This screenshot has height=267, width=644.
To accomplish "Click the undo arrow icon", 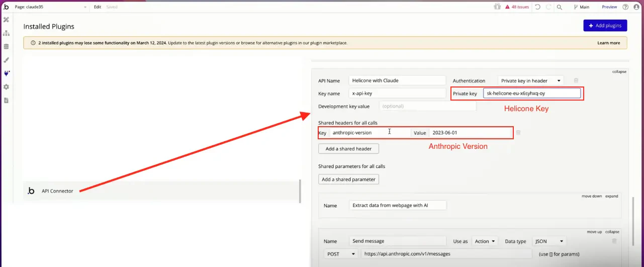I will (537, 7).
